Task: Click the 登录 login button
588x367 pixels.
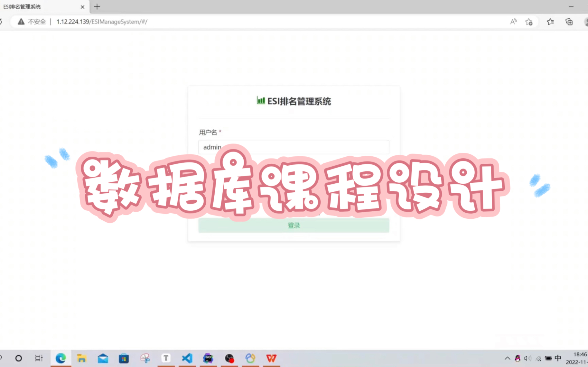Action: point(294,225)
